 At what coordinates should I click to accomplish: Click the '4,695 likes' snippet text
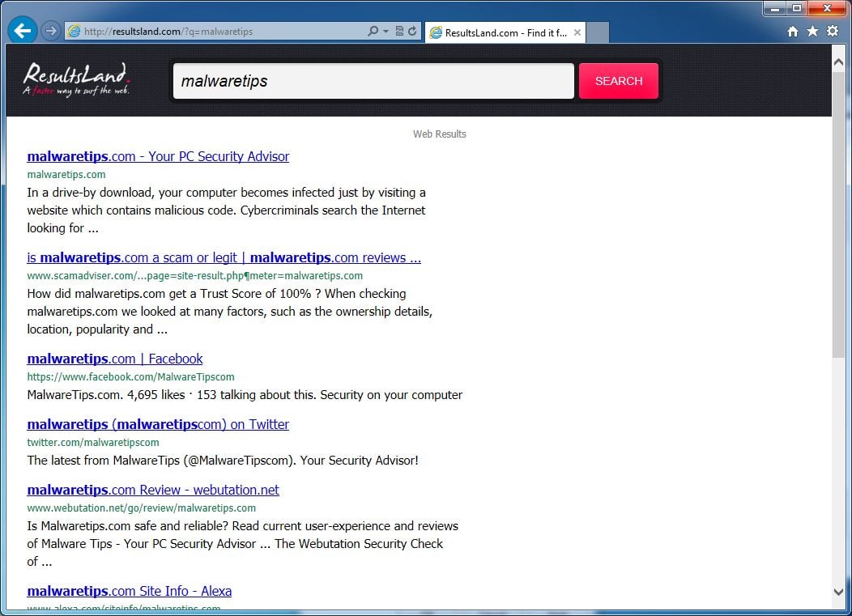pos(156,395)
